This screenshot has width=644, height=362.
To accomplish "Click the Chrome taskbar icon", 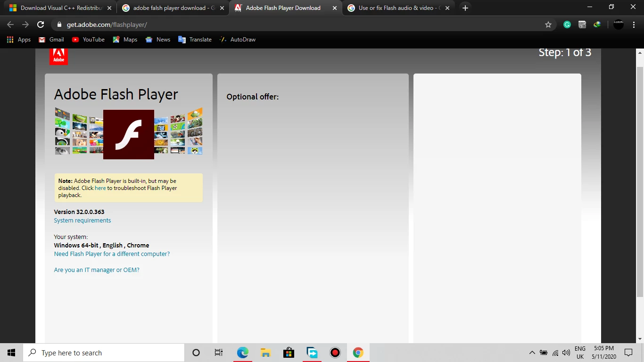I will tap(358, 353).
